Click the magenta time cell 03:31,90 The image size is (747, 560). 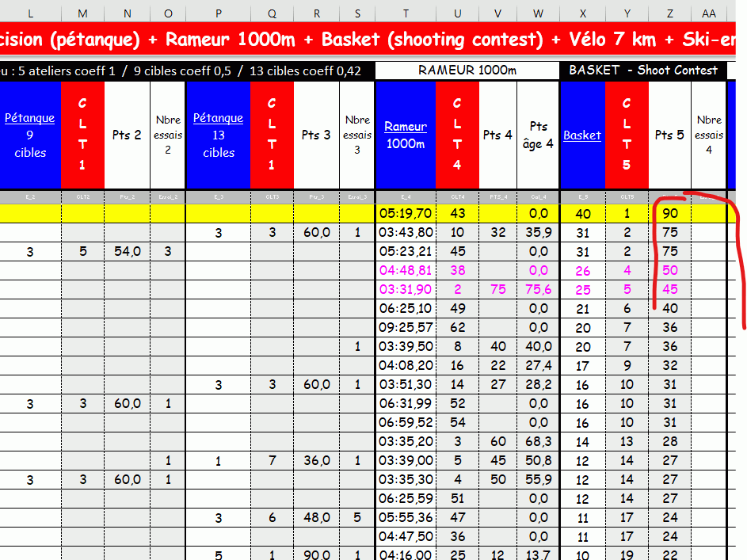(406, 290)
